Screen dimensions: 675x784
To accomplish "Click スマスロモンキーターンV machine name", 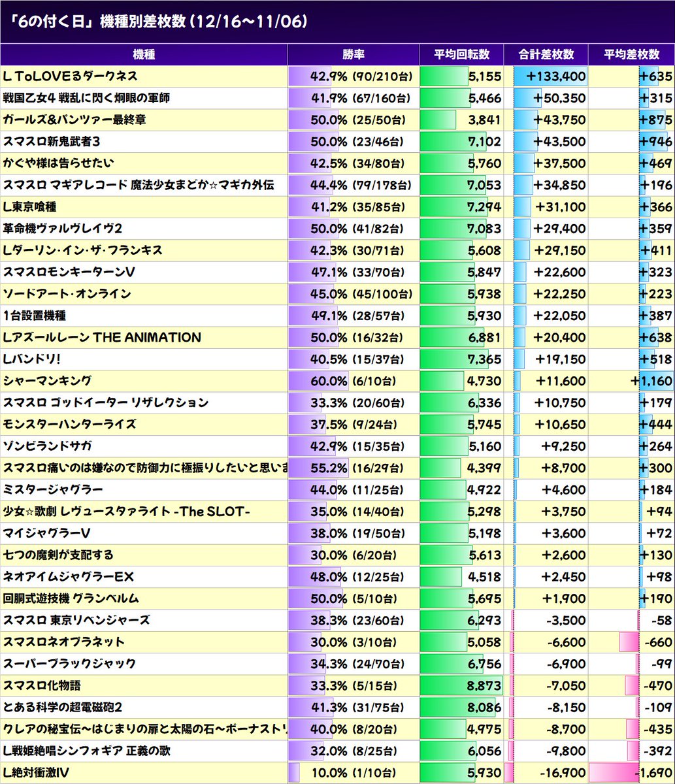I will pyautogui.click(x=69, y=272).
